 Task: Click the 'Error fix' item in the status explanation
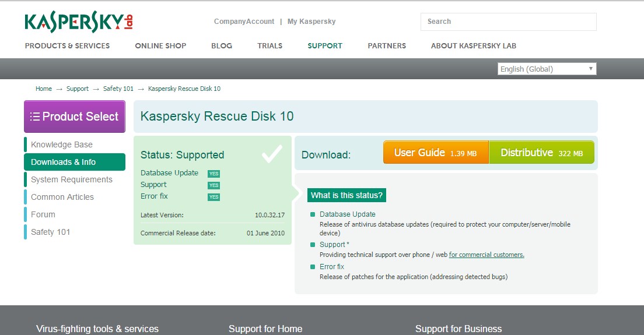click(332, 266)
